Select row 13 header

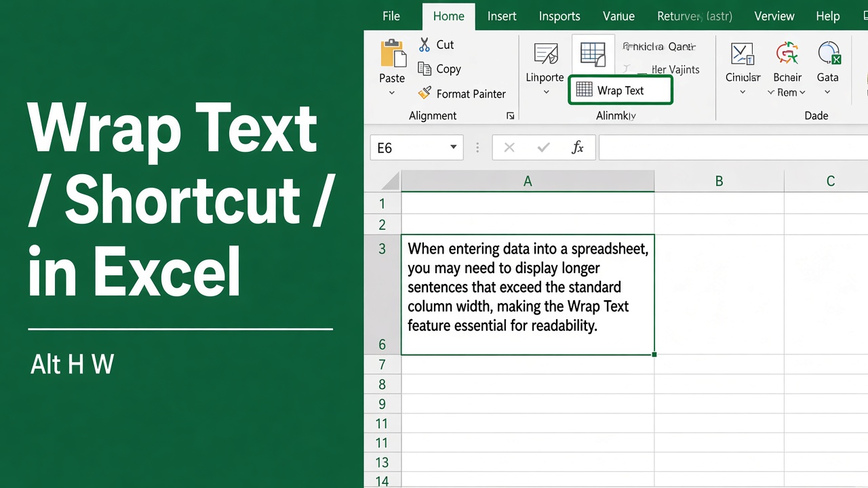coord(382,462)
